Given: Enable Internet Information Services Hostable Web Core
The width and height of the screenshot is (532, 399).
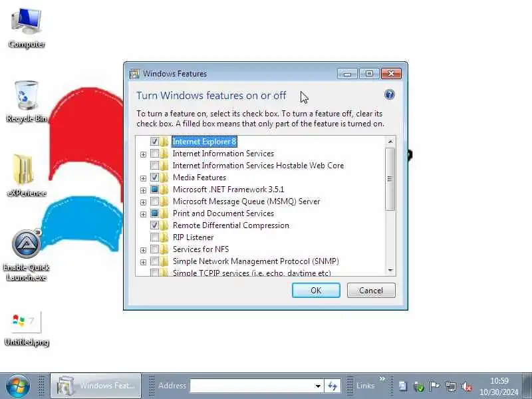Looking at the screenshot, I should tap(154, 166).
